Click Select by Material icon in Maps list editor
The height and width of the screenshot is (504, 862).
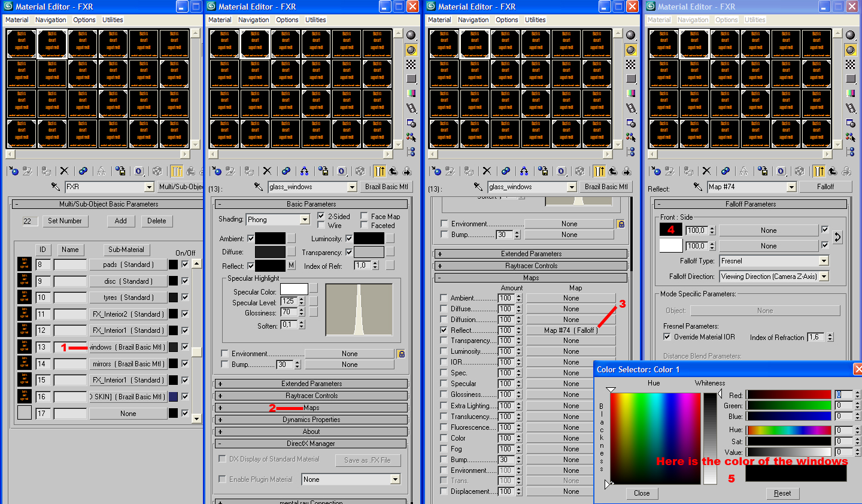(631, 137)
